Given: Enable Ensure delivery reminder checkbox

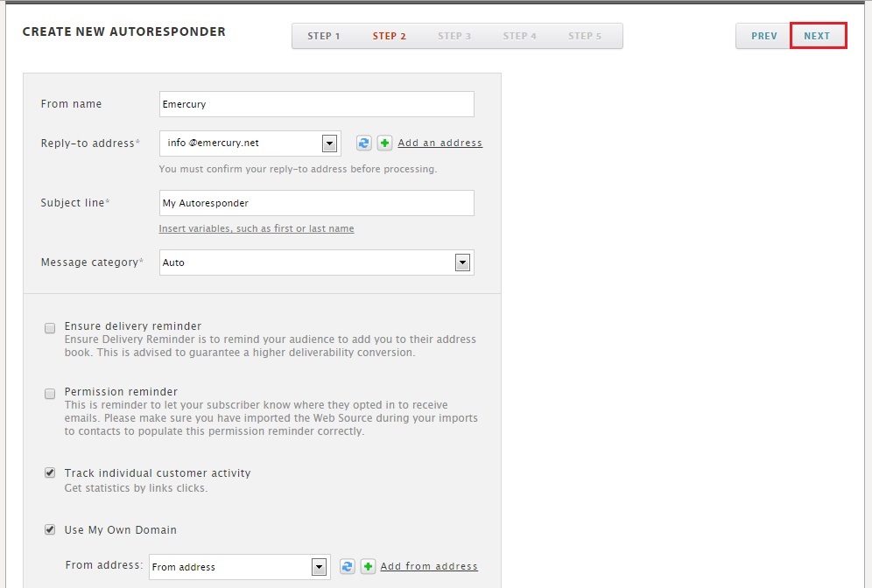Looking at the screenshot, I should tap(50, 328).
